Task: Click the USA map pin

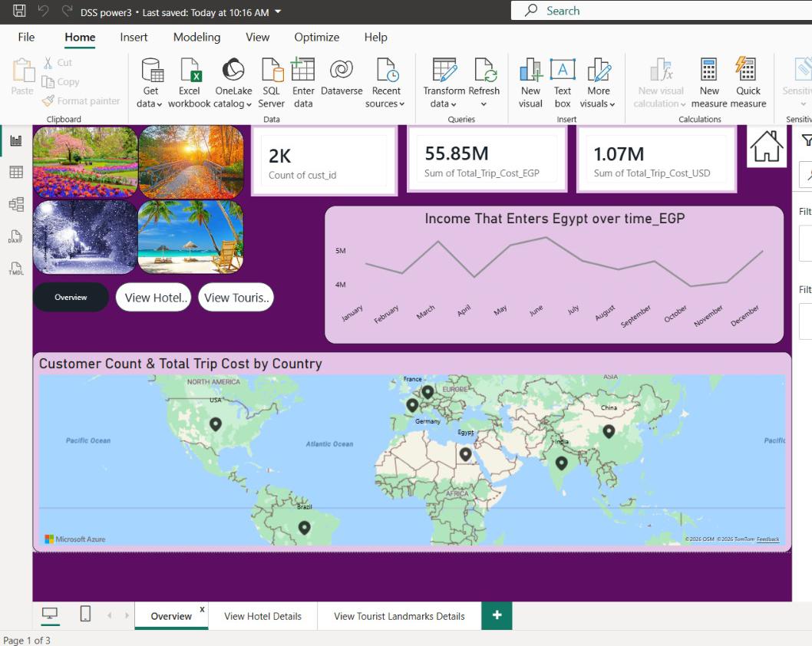Action: [x=216, y=424]
